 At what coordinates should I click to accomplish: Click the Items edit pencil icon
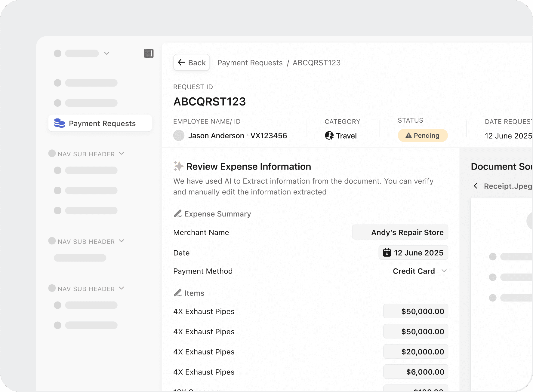click(x=178, y=293)
